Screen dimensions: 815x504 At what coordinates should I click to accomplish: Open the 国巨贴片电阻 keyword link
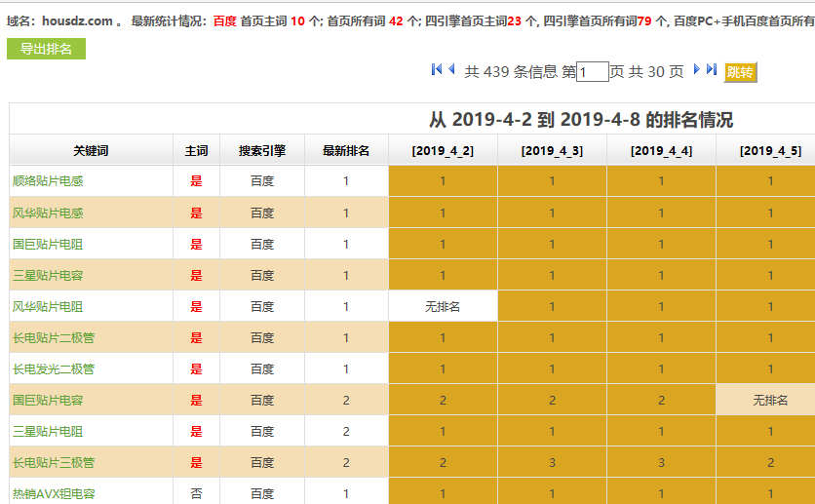click(48, 244)
